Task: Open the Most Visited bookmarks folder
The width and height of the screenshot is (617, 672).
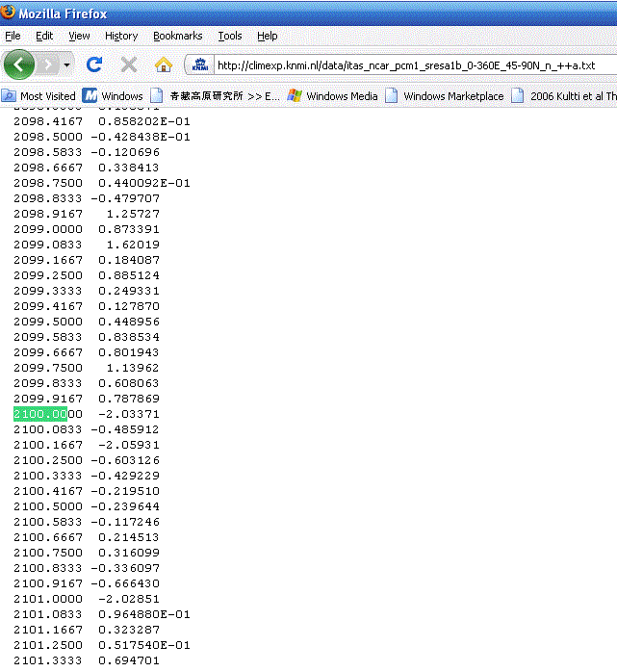Action: click(x=39, y=96)
